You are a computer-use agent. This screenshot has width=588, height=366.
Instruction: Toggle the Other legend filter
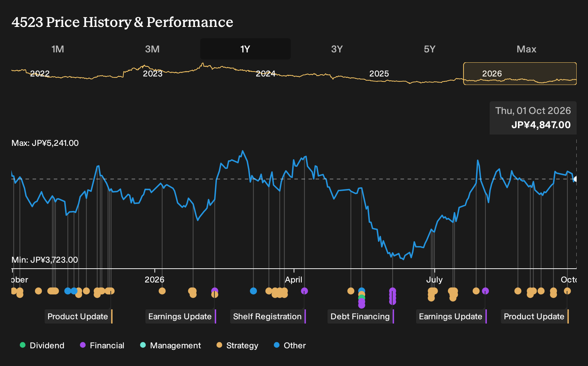tap(290, 345)
